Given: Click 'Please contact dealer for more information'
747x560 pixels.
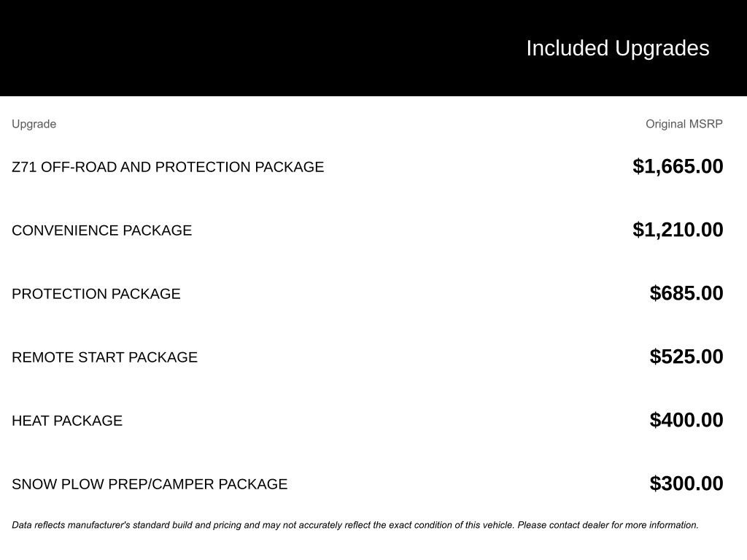Looking at the screenshot, I should coord(608,525).
